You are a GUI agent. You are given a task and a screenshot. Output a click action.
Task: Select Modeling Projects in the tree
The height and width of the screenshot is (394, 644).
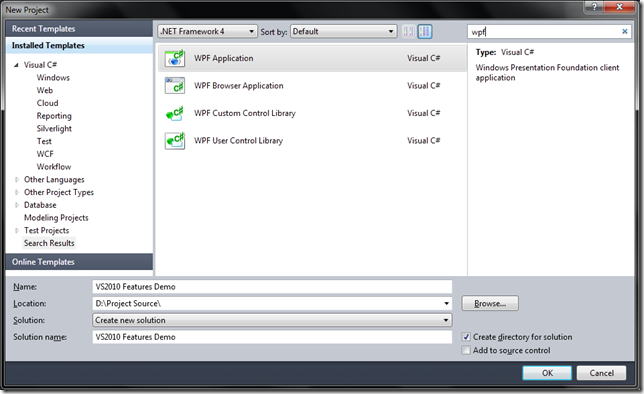click(x=56, y=218)
